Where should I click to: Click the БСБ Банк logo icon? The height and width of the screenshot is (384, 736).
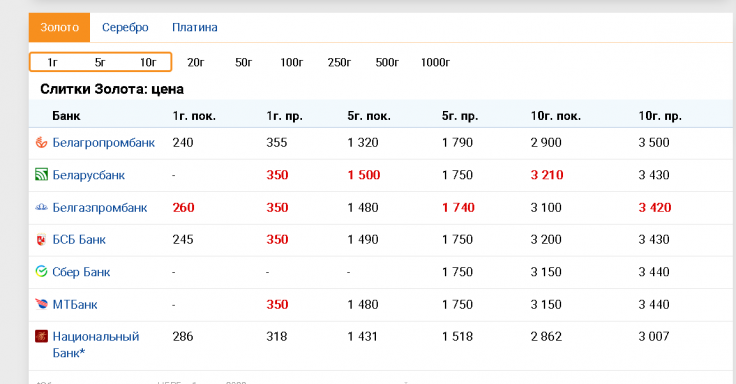pyautogui.click(x=41, y=239)
